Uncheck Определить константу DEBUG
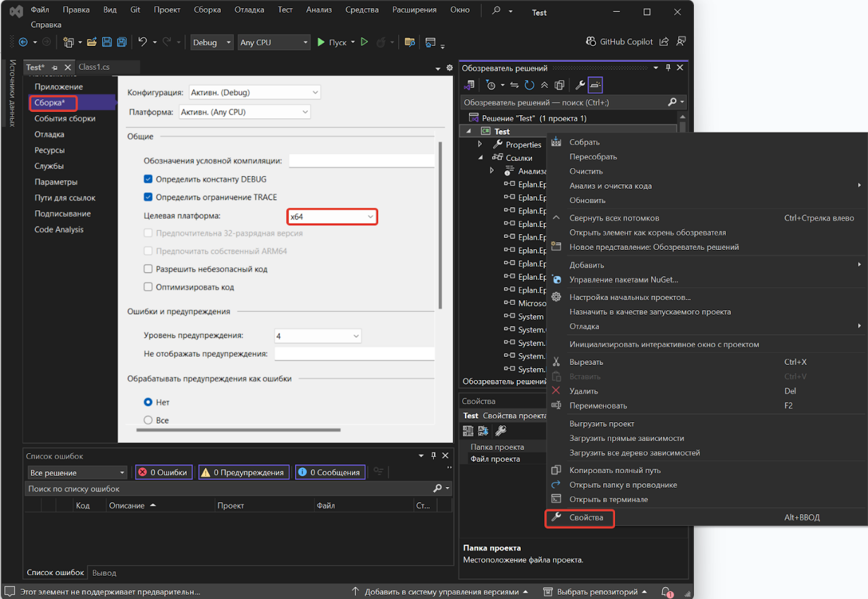 [x=147, y=177]
